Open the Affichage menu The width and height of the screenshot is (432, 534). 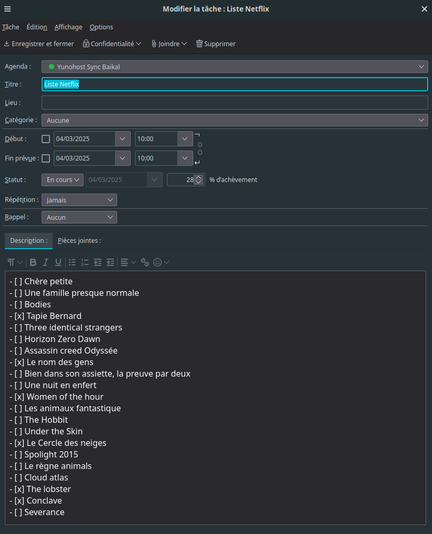pos(68,27)
